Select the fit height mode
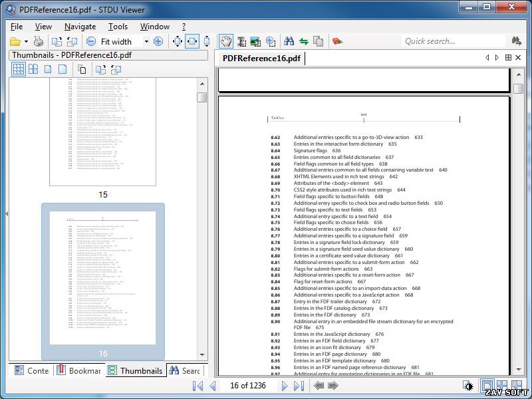532x399 pixels. (x=207, y=41)
